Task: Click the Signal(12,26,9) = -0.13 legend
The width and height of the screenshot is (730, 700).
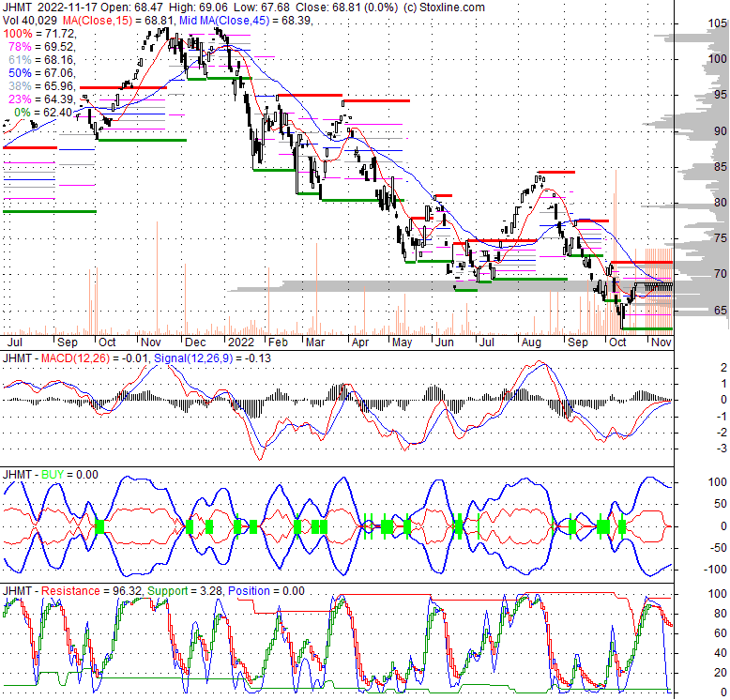Action: pyautogui.click(x=212, y=358)
